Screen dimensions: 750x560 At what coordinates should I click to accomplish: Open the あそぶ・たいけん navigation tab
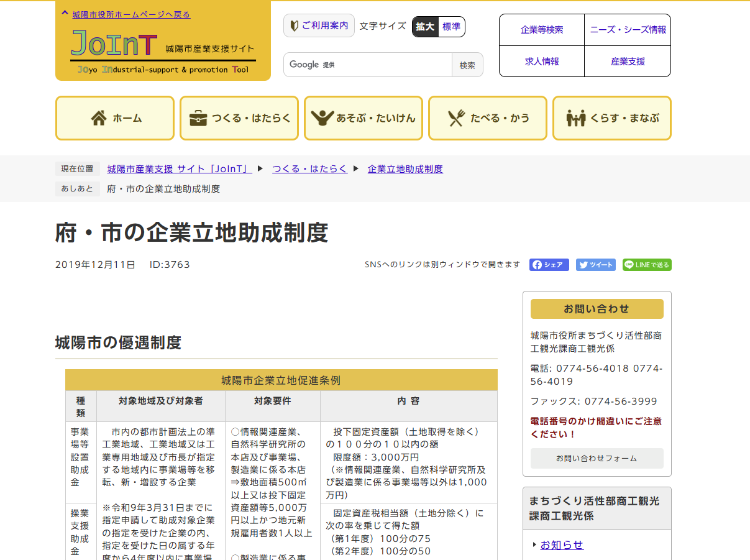click(x=364, y=118)
